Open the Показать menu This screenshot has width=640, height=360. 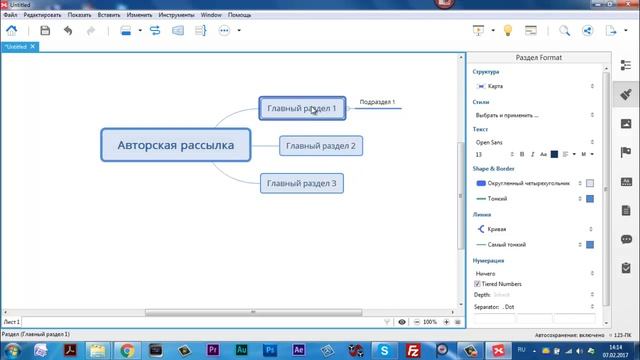tap(80, 15)
